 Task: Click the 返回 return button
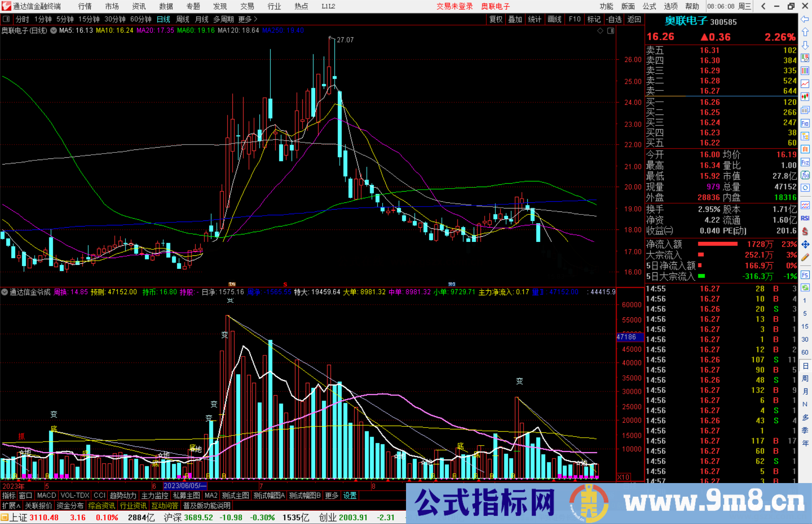click(x=634, y=19)
